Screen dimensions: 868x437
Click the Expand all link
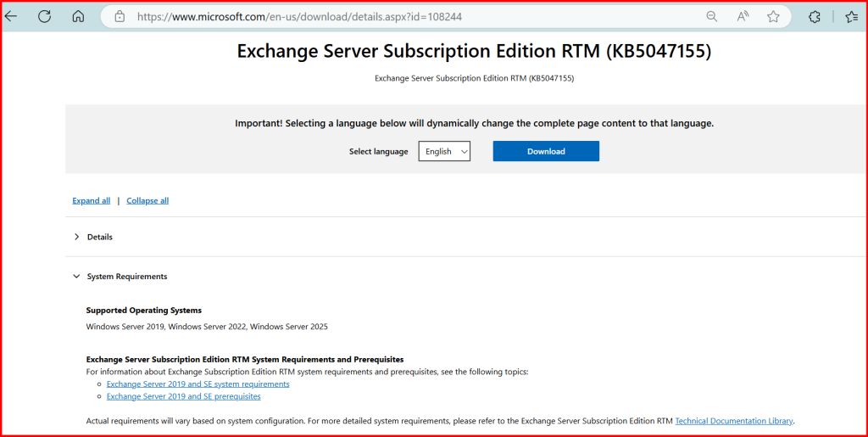[91, 200]
